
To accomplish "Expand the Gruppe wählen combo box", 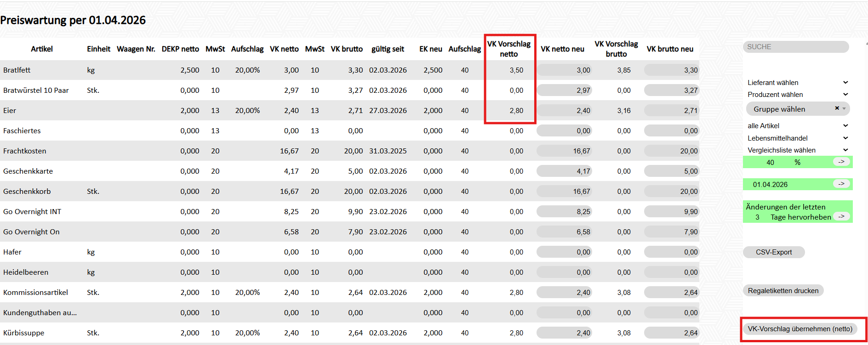I will tap(844, 109).
